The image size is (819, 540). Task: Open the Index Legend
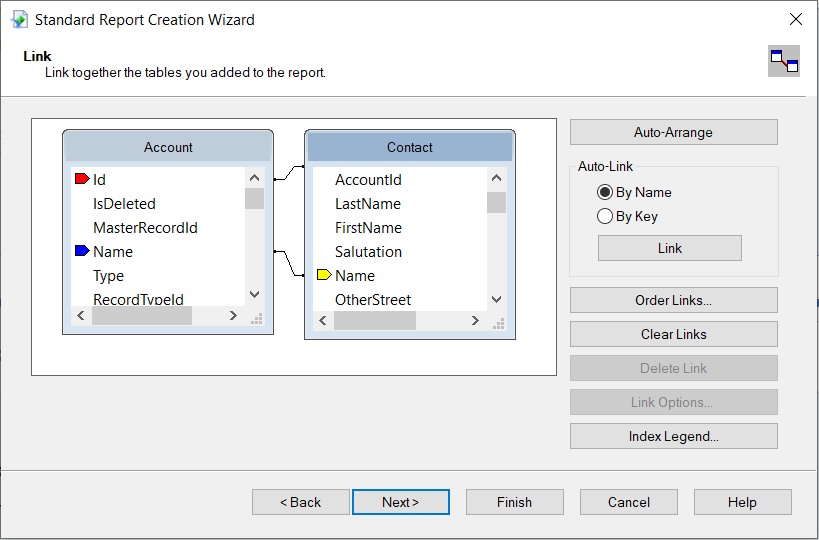tap(673, 436)
